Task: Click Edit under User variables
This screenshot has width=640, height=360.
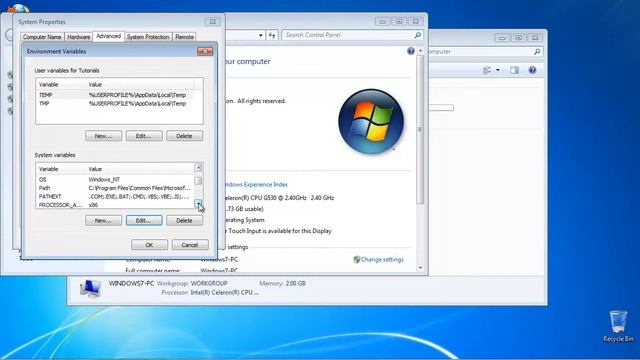Action: pyautogui.click(x=144, y=136)
